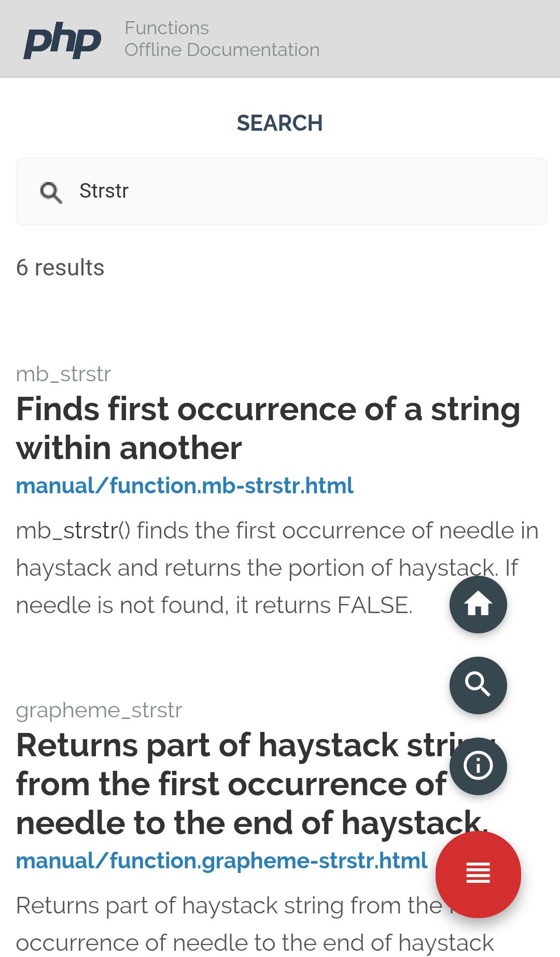Select the grapheme_strstr result label
Image resolution: width=560 pixels, height=957 pixels.
click(x=100, y=710)
